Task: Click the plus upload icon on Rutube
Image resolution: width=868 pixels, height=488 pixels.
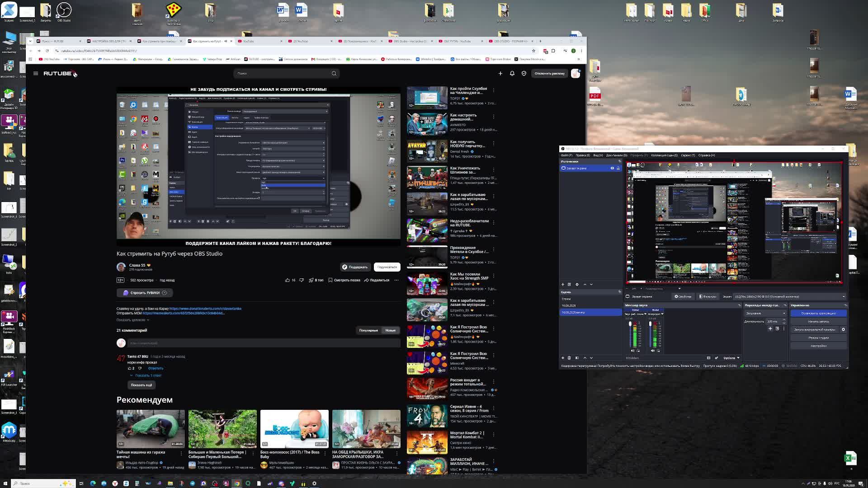Action: pos(500,73)
